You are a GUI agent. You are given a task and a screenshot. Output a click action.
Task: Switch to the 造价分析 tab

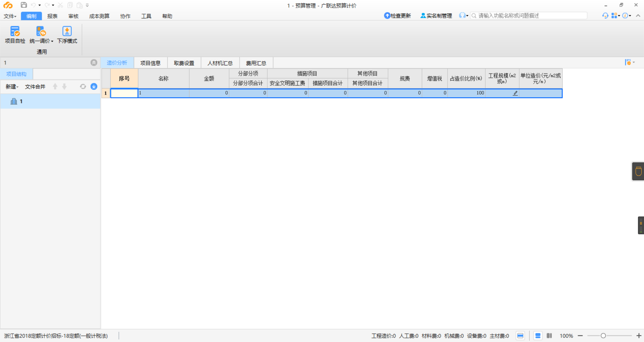pyautogui.click(x=117, y=63)
